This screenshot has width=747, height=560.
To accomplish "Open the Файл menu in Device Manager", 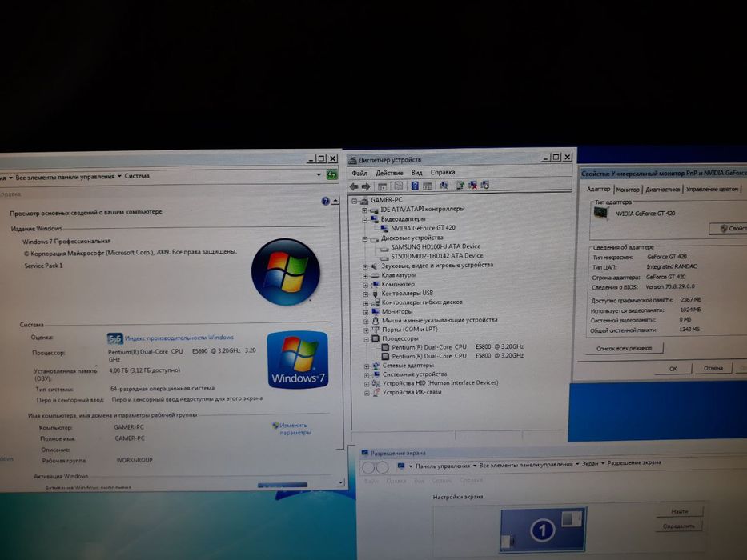I will pyautogui.click(x=359, y=174).
